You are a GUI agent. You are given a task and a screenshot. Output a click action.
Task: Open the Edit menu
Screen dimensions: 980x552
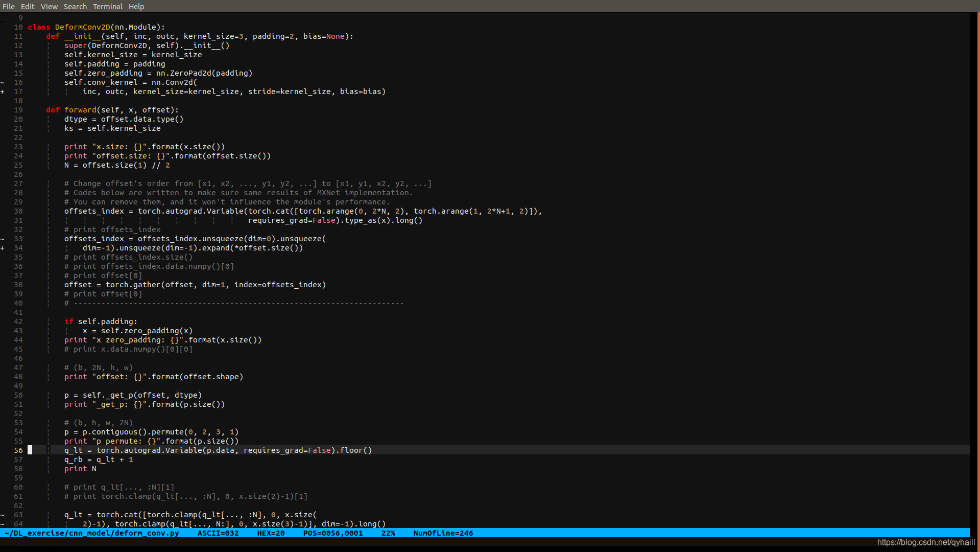tap(28, 6)
